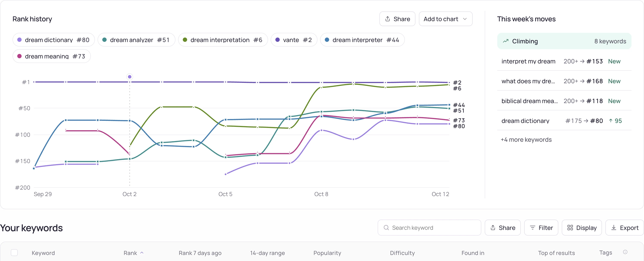This screenshot has width=644, height=261.
Task: Toggle the vante #2 legend chip
Action: point(294,40)
